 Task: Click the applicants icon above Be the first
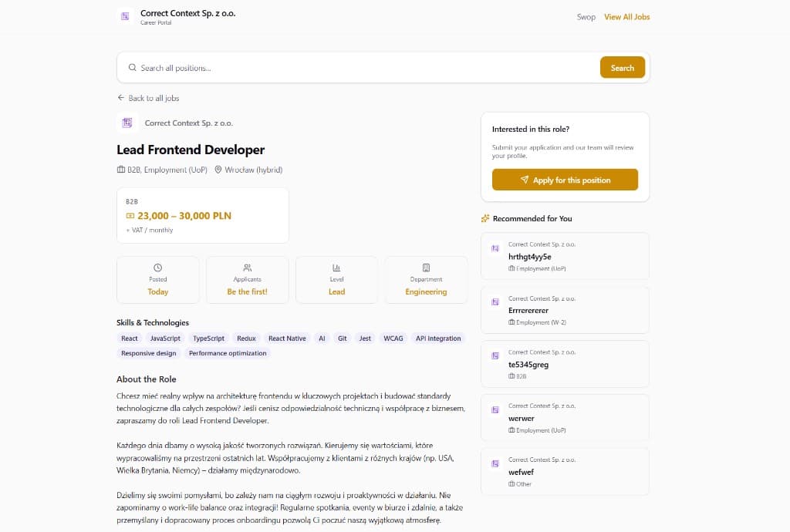pos(247,268)
